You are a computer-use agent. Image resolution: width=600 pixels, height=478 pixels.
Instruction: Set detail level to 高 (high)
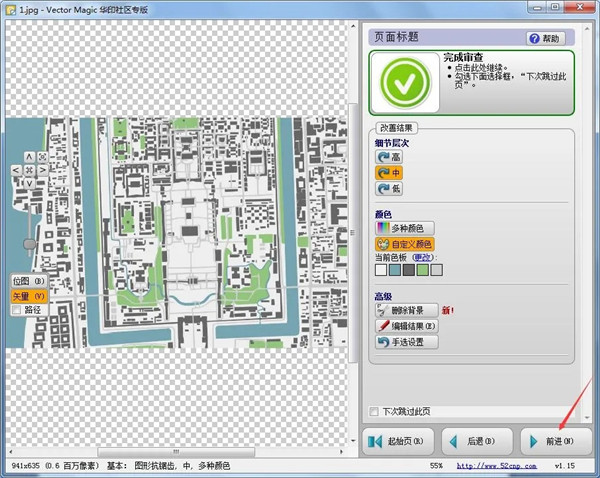389,157
